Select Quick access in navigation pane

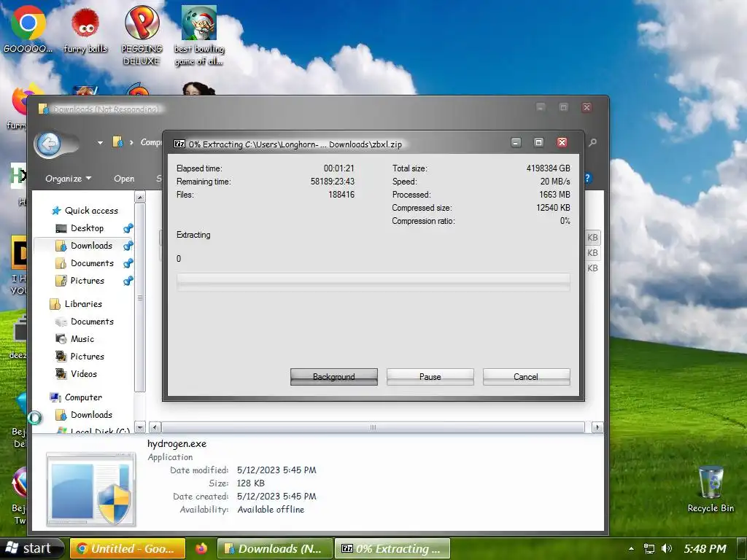(91, 211)
